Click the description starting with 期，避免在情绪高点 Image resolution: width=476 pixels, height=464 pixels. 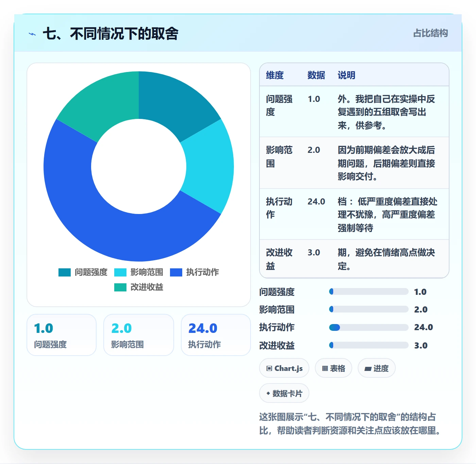[x=386, y=259]
